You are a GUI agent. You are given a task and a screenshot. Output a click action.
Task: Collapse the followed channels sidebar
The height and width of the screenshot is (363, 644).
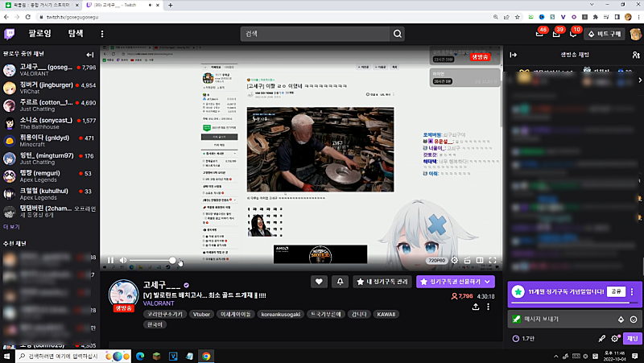(90, 54)
